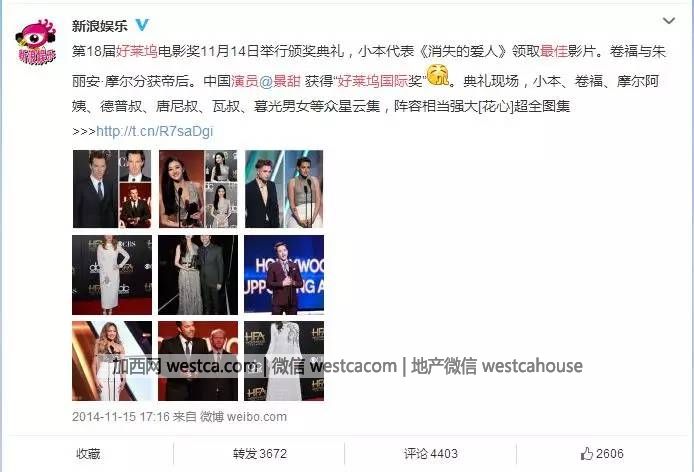Open the 评论 4403 comments button

pyautogui.click(x=431, y=454)
